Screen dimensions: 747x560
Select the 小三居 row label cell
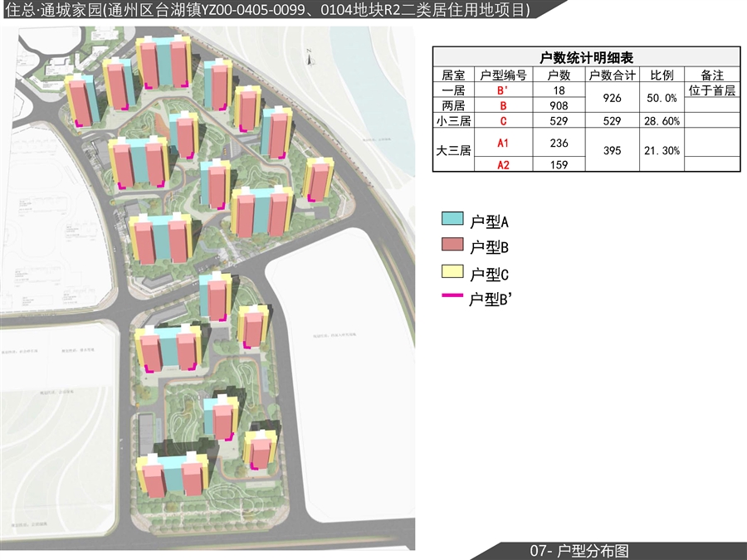(x=453, y=121)
